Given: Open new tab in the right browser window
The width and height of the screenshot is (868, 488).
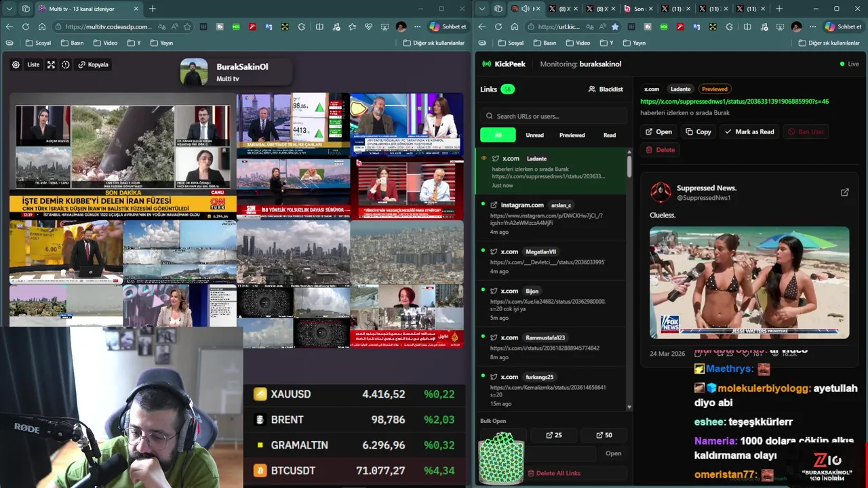Looking at the screenshot, I should (778, 9).
